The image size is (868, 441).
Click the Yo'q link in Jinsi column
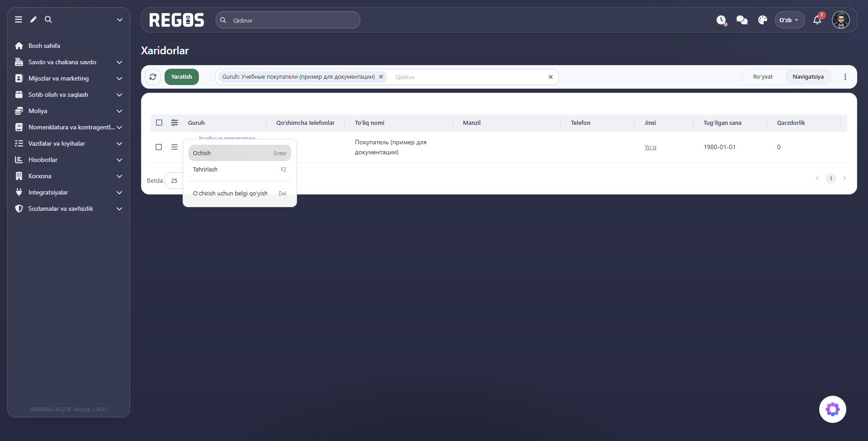(650, 147)
